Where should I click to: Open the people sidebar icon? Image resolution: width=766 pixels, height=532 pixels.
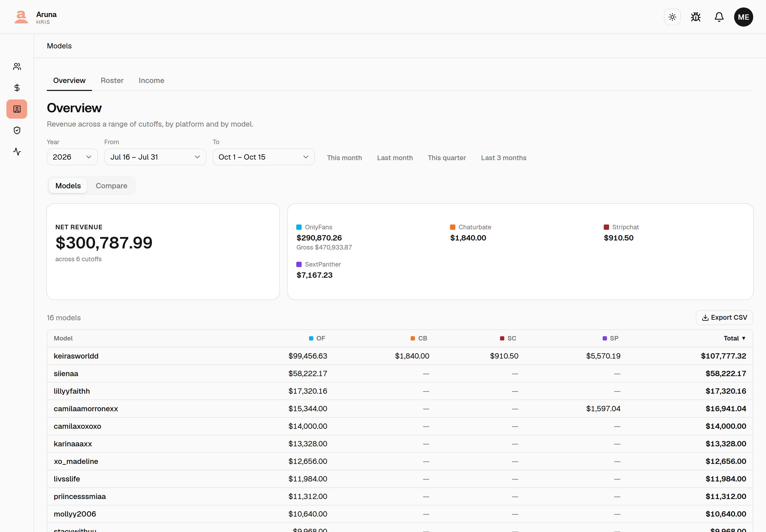[17, 67]
